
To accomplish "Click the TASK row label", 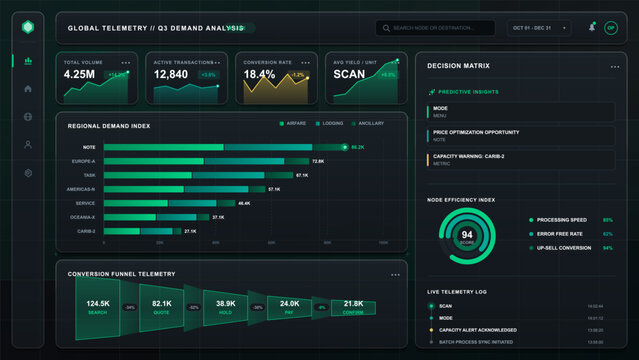I will tap(89, 175).
